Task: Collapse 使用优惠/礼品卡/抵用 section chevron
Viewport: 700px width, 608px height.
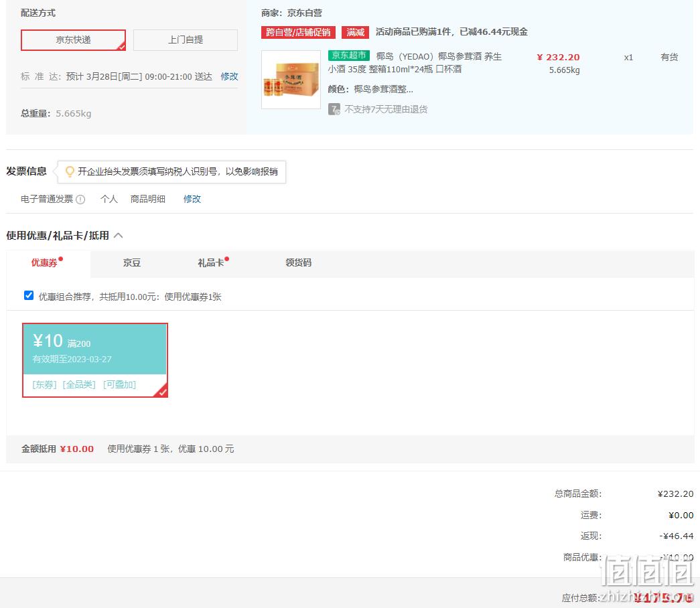Action: pos(119,235)
